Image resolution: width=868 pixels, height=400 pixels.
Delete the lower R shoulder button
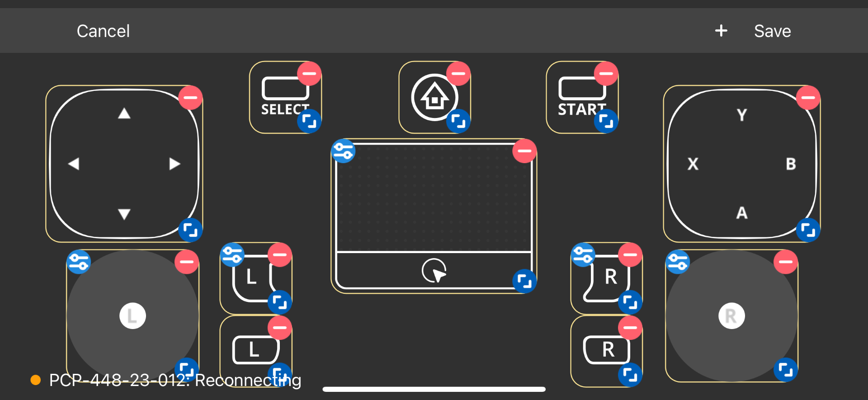click(630, 328)
